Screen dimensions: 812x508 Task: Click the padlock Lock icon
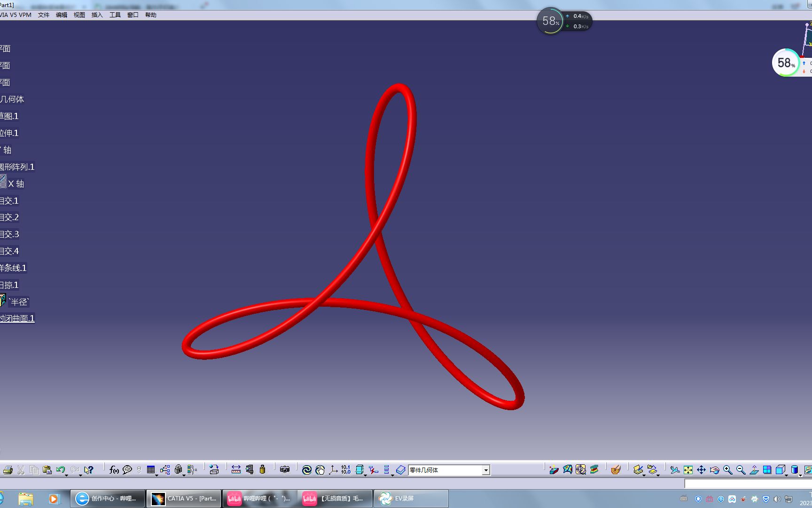(x=178, y=469)
